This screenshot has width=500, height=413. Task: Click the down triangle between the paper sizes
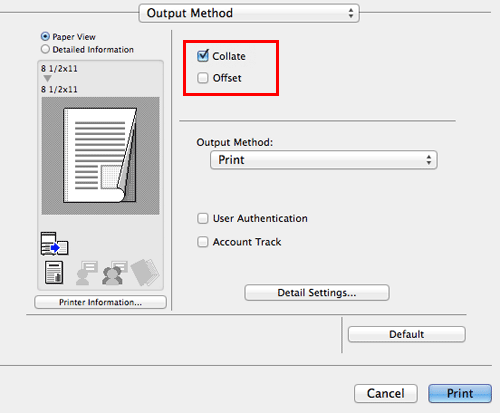click(x=48, y=78)
